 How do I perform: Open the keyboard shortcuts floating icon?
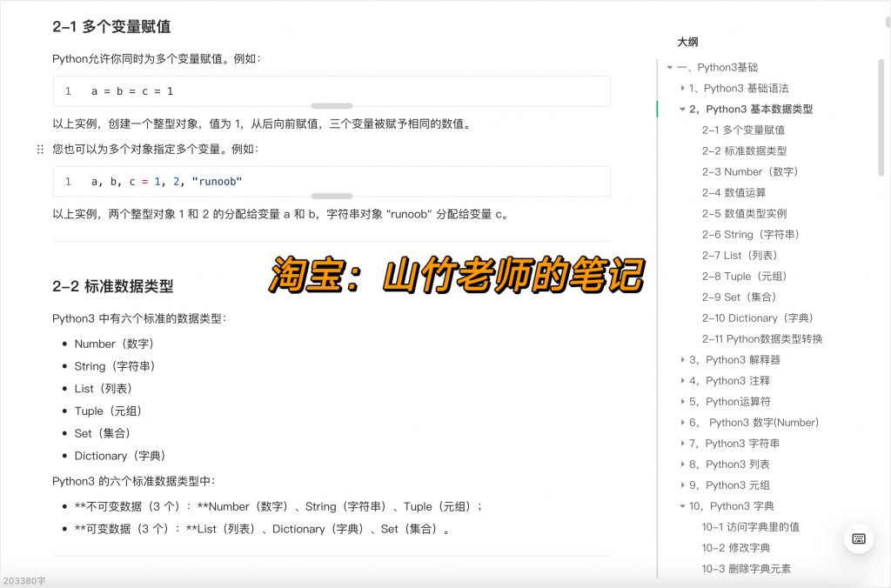pos(859,538)
